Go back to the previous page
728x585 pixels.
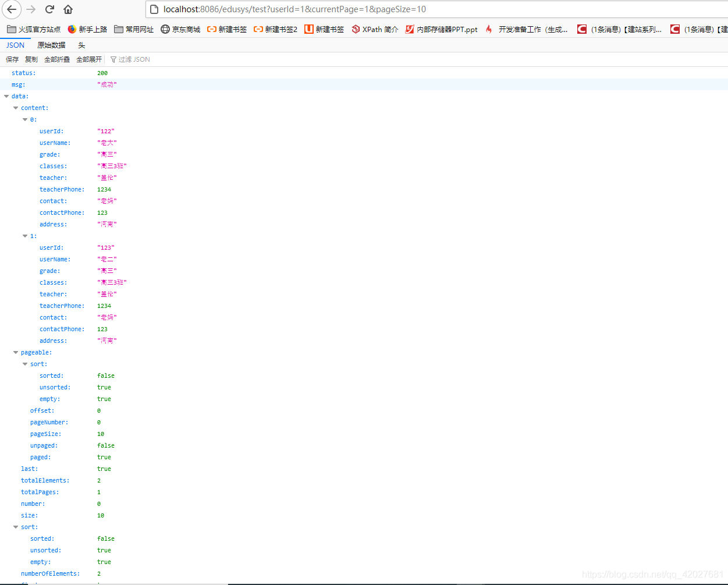tap(12, 9)
